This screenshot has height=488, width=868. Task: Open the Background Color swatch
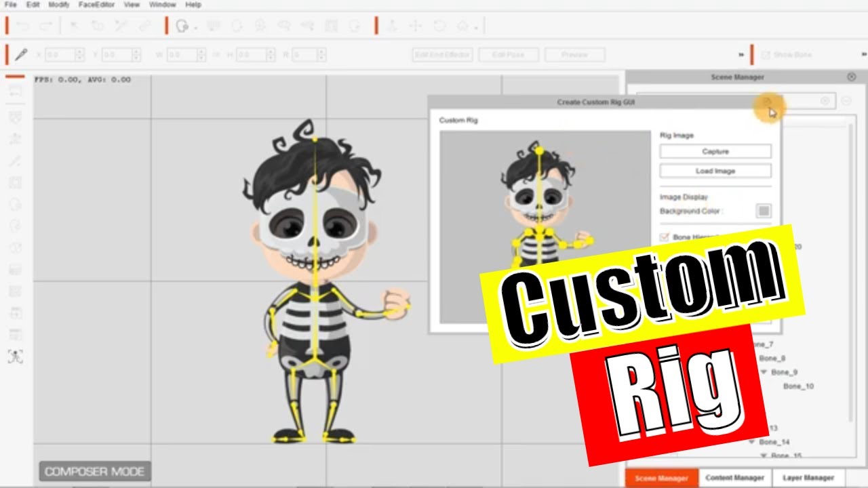[764, 211]
